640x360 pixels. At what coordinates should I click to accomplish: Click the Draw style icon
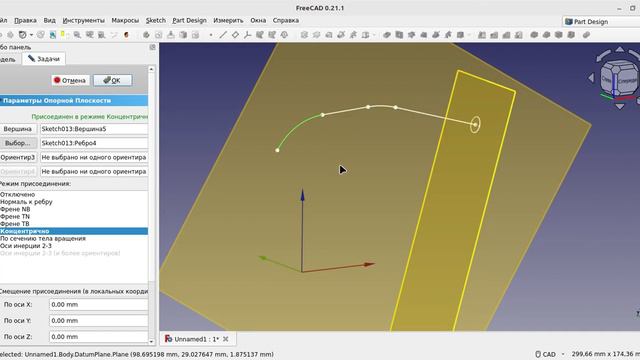point(22,35)
